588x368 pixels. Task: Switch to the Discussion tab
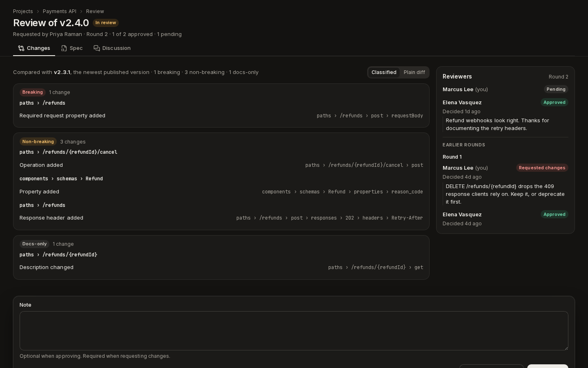pyautogui.click(x=112, y=48)
